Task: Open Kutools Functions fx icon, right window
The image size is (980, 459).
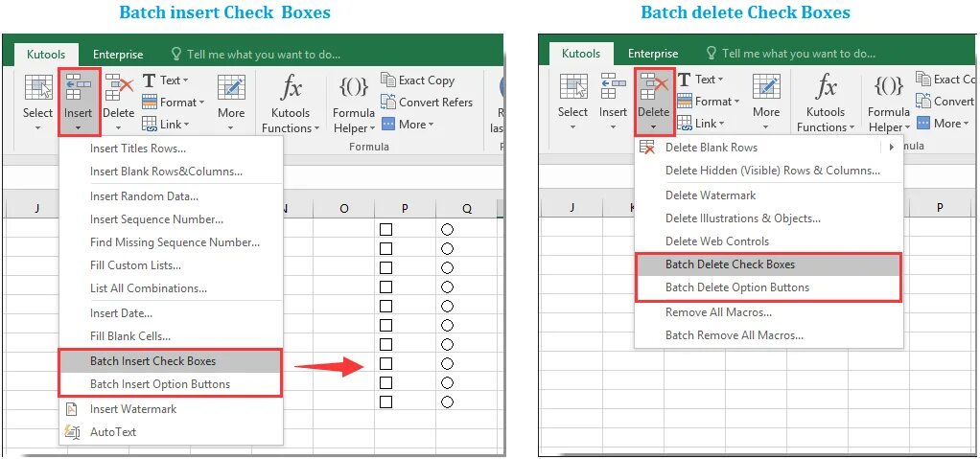Action: tap(826, 87)
